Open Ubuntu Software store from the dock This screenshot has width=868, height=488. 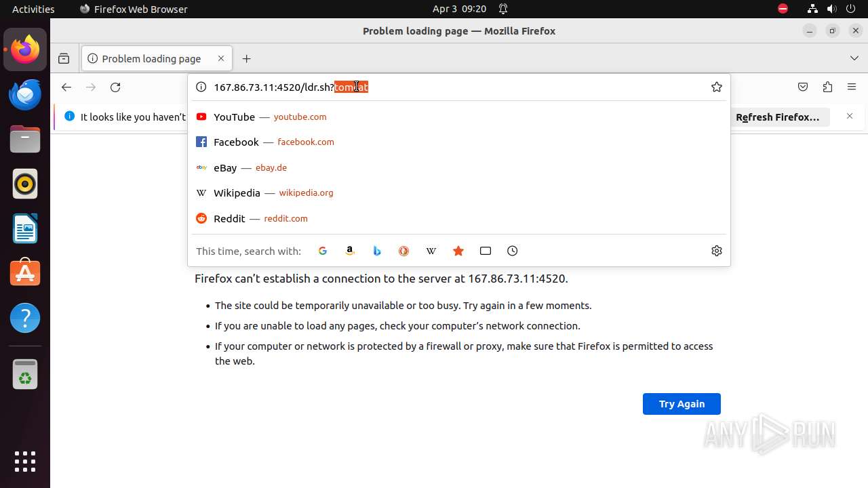tap(25, 273)
